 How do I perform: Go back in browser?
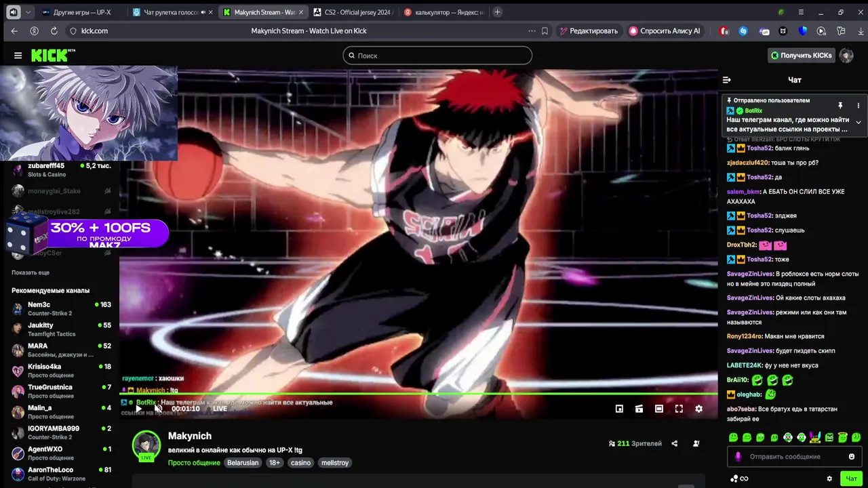coord(14,31)
